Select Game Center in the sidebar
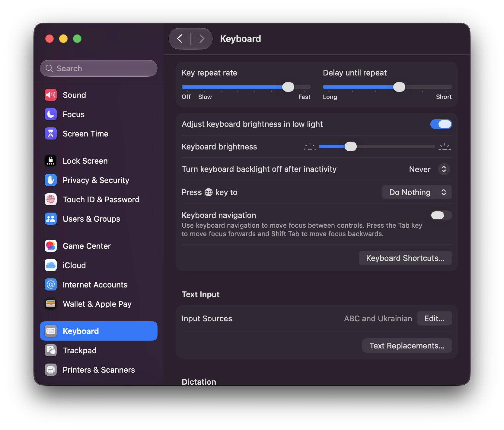This screenshot has height=430, width=504. [x=99, y=246]
